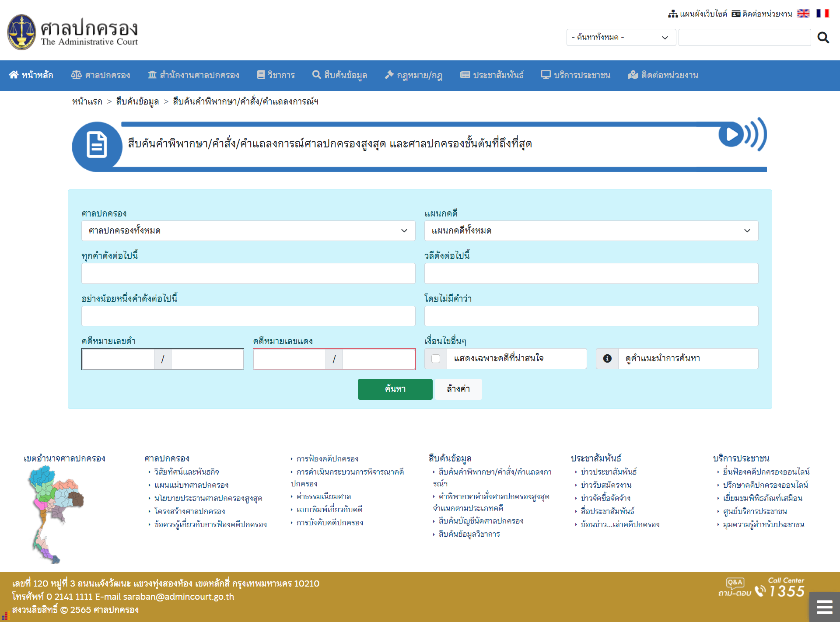Click the Administrative Court logo emblem

click(x=21, y=32)
